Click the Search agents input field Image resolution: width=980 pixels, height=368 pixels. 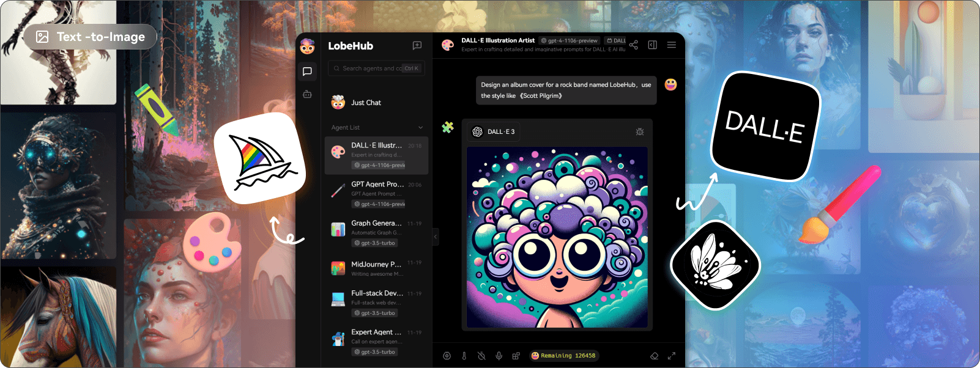[x=376, y=68]
